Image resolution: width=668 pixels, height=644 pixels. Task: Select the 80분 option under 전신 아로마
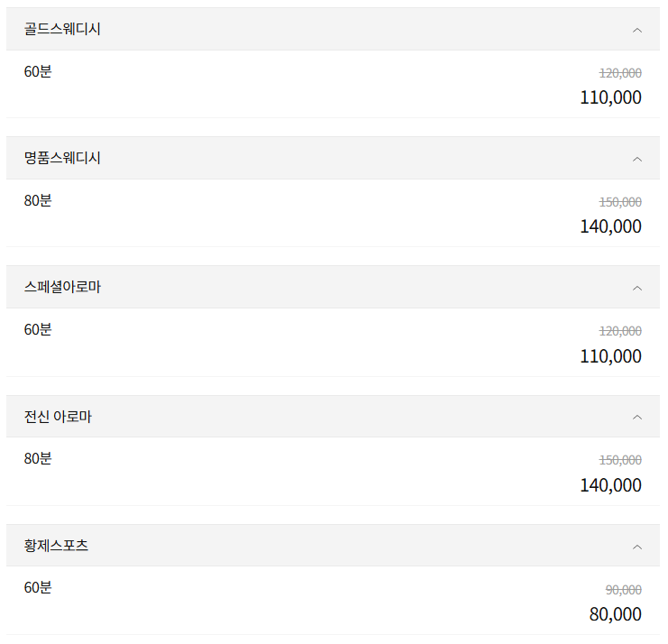click(38, 458)
